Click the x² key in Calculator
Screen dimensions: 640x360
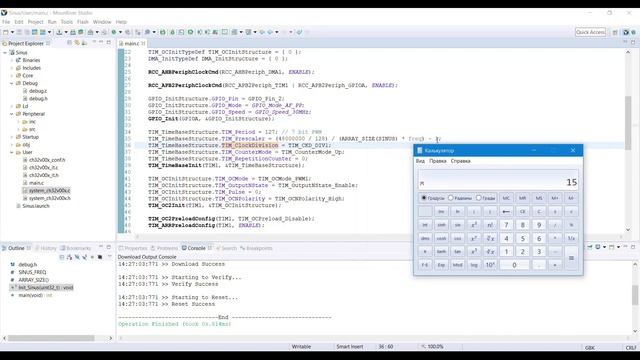pos(473,225)
